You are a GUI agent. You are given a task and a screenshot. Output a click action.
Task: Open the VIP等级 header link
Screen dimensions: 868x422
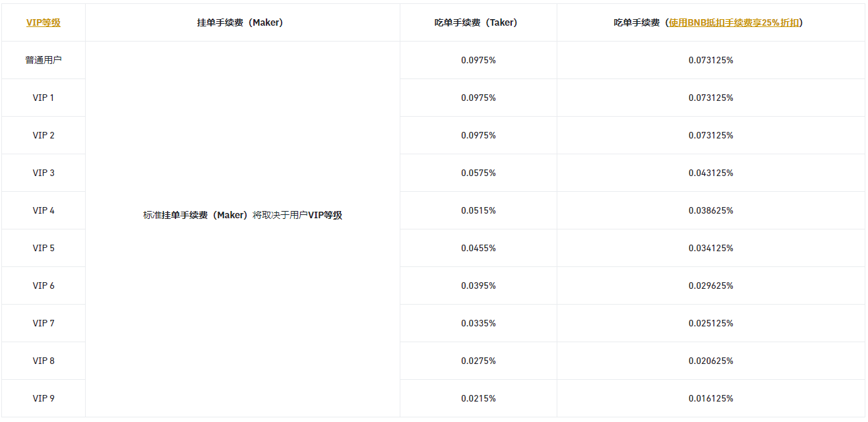(44, 22)
